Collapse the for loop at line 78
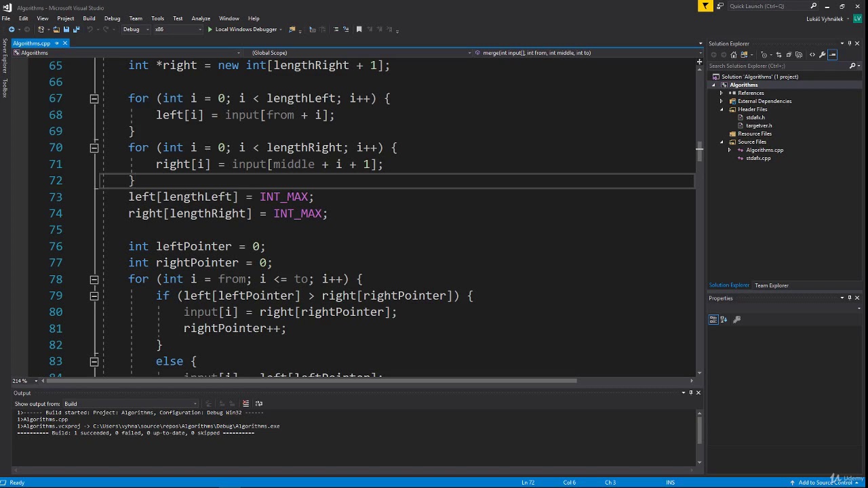Screen dimensions: 868x488 point(94,279)
